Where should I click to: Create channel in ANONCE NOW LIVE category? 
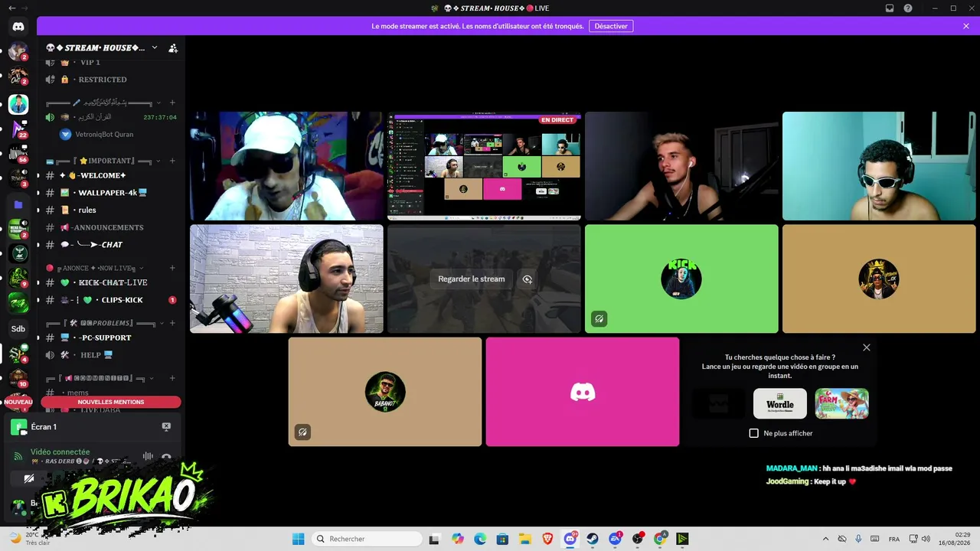(172, 268)
